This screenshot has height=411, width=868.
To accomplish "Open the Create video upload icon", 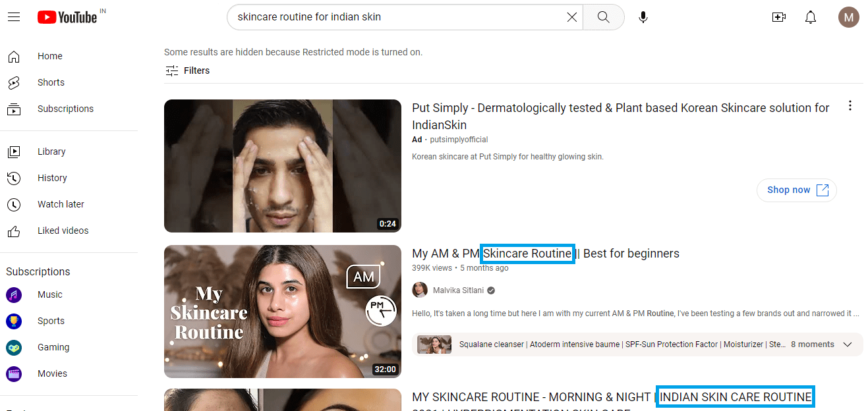I will pyautogui.click(x=778, y=16).
